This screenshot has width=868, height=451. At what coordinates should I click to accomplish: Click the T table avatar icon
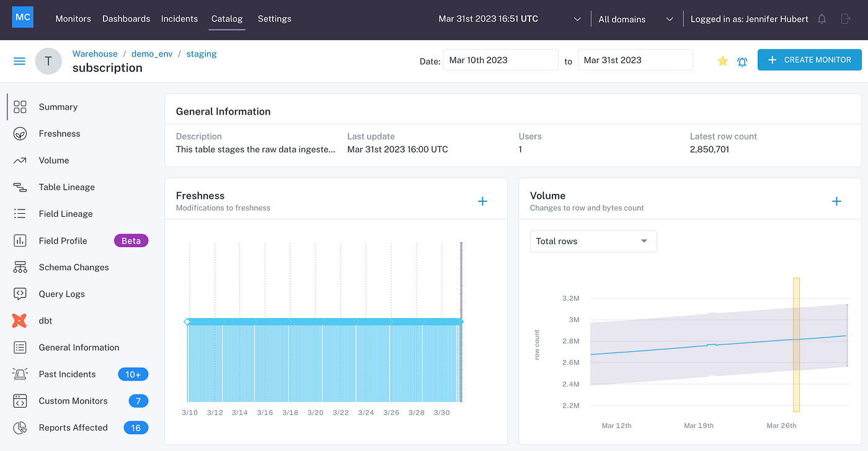tap(48, 61)
